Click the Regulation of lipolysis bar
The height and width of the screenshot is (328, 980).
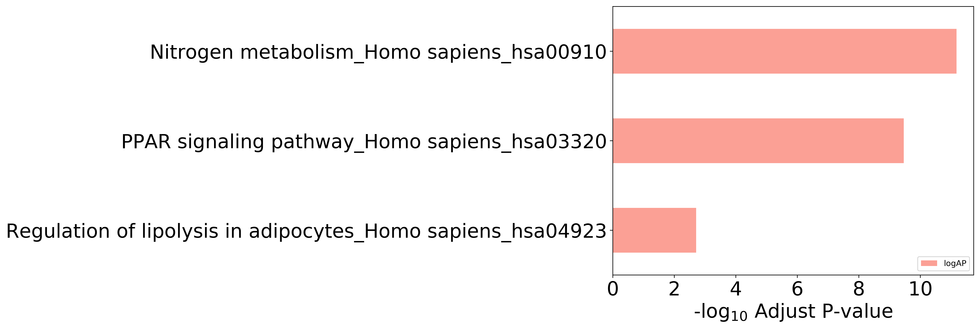click(x=654, y=230)
